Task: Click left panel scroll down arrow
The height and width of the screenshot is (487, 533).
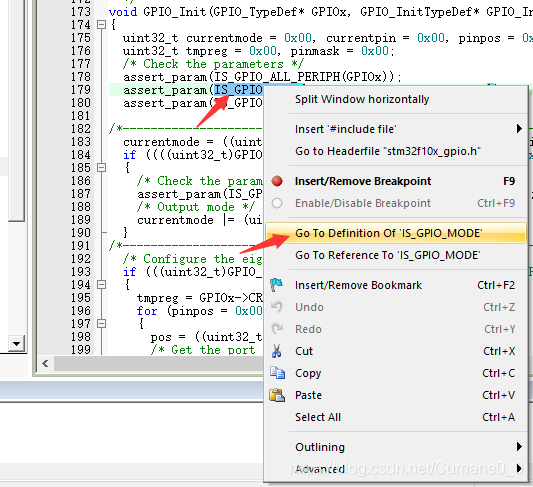Action: (16, 344)
